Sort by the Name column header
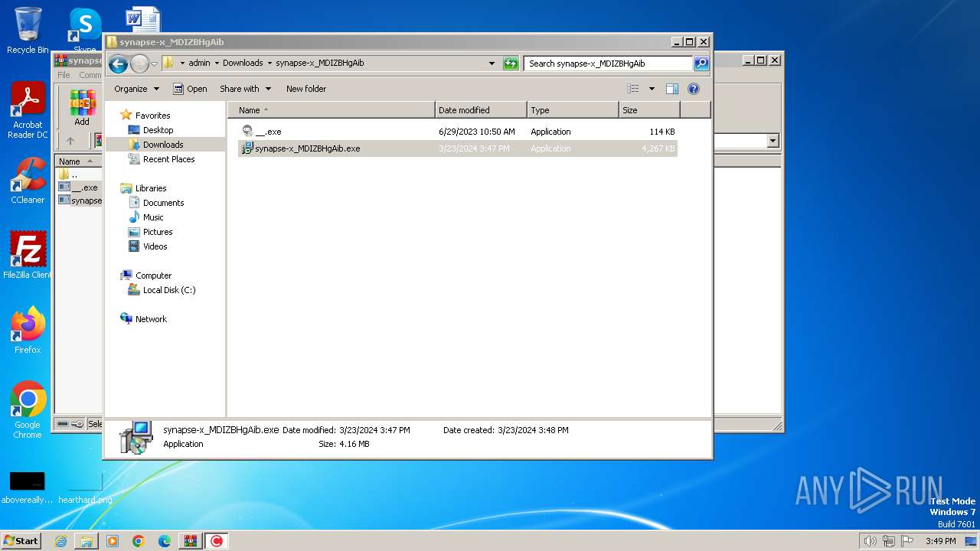The height and width of the screenshot is (551, 980). click(332, 110)
